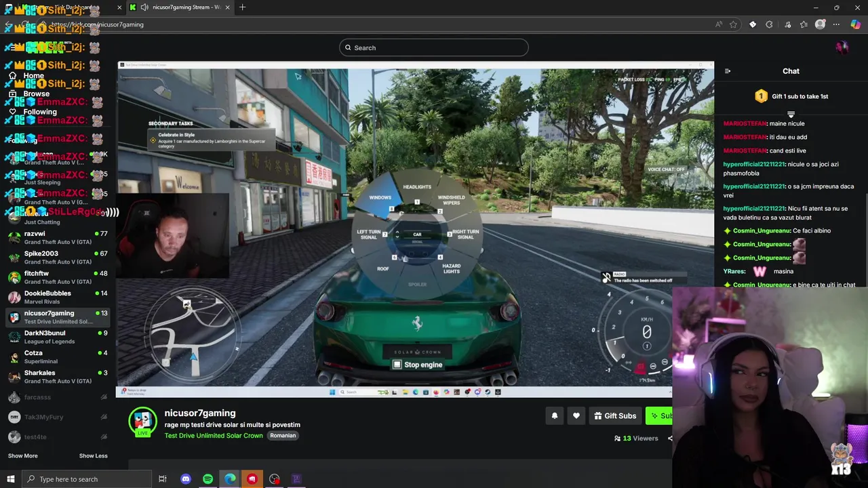Image resolution: width=868 pixels, height=488 pixels.
Task: Close the nicusor7gaming Stream tab
Action: coord(227,7)
